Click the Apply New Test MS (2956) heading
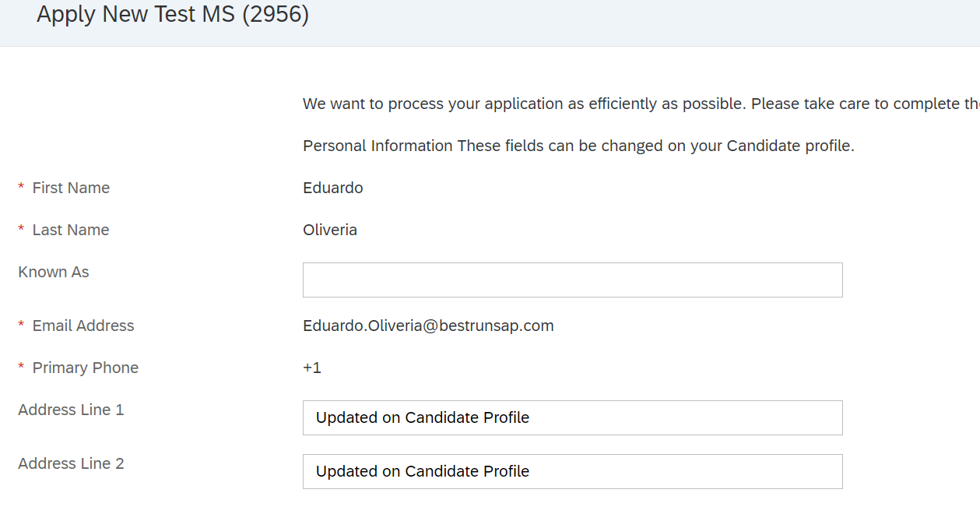 (173, 14)
